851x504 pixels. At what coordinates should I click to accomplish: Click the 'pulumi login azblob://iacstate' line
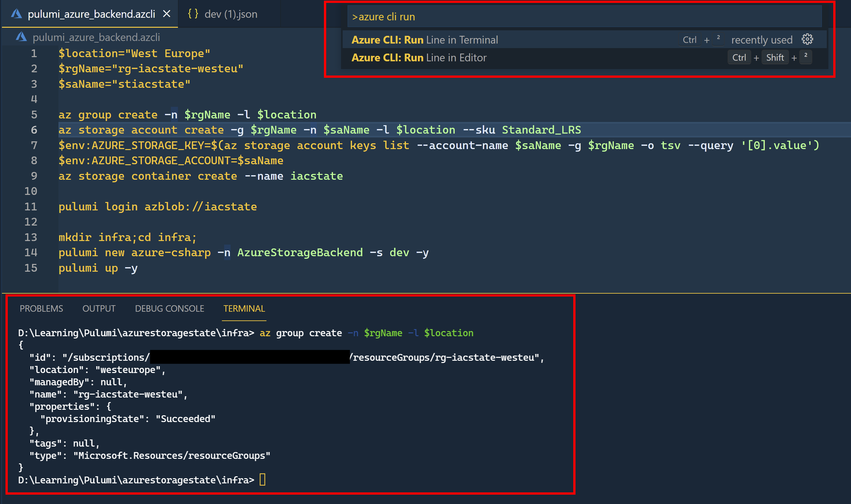(x=157, y=206)
